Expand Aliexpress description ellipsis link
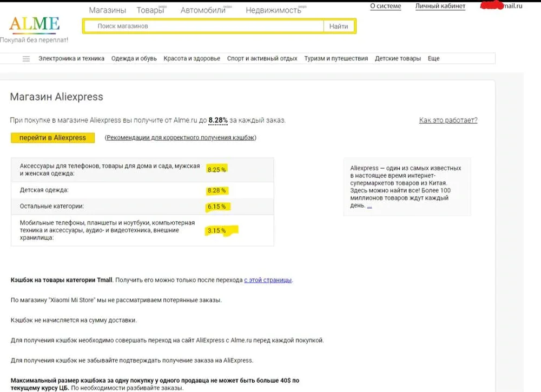541x392 pixels. click(370, 206)
